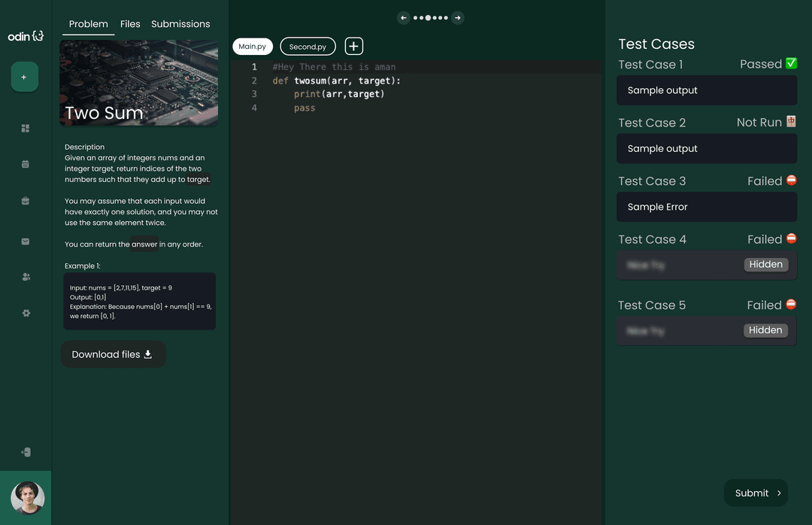Open the briefcase icon in sidebar

[26, 201]
